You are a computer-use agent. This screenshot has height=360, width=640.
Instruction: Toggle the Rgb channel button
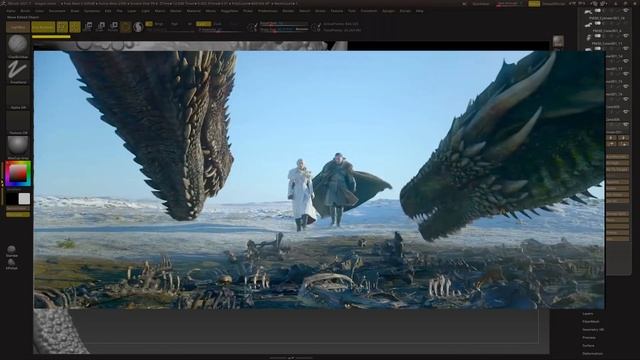175,24
